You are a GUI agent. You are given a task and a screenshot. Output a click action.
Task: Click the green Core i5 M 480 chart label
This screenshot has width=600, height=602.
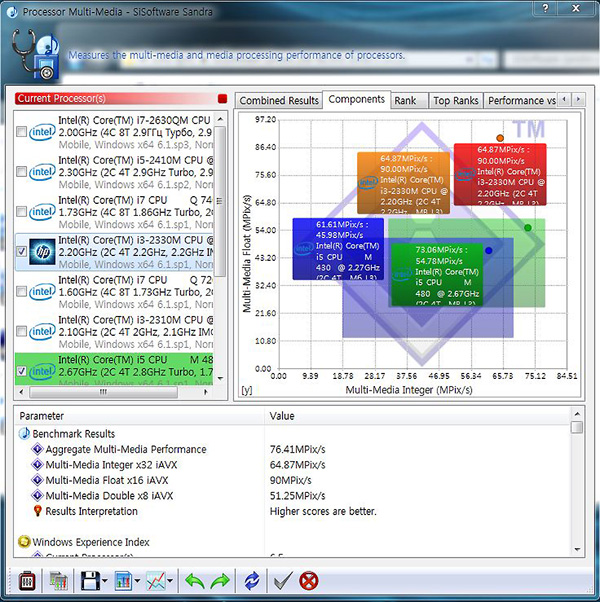click(437, 274)
